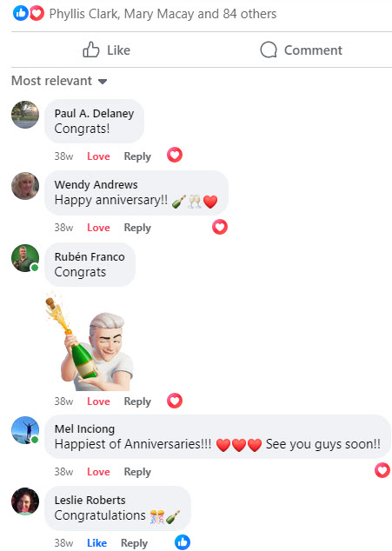Open the heart reaction on Mel Inciong's comment
The width and height of the screenshot is (392, 551).
pyautogui.click(x=382, y=470)
